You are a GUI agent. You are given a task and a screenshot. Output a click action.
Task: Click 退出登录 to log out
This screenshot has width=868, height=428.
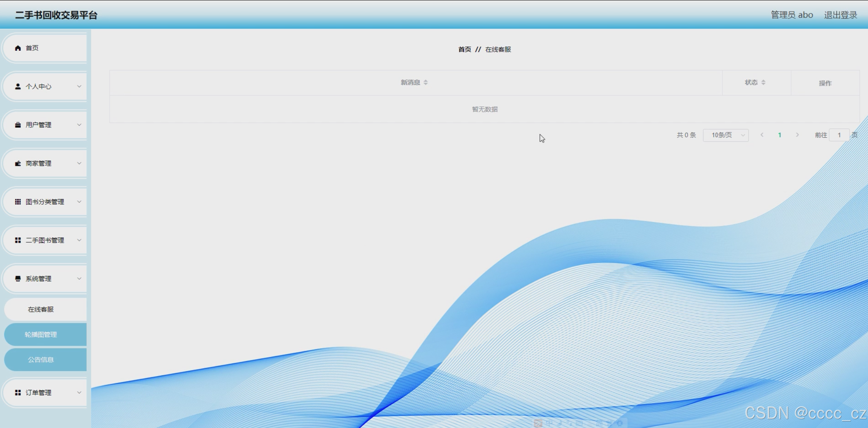(x=840, y=15)
